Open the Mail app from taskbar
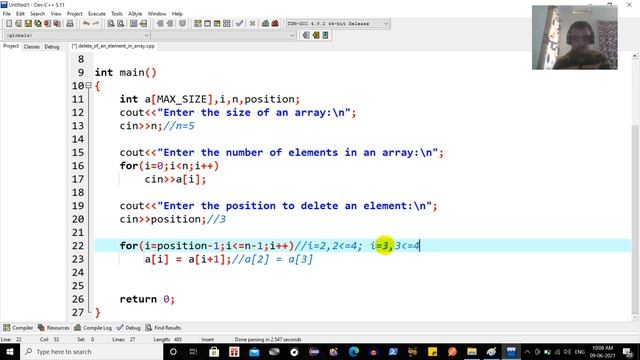This screenshot has height=360, width=640. (254, 351)
